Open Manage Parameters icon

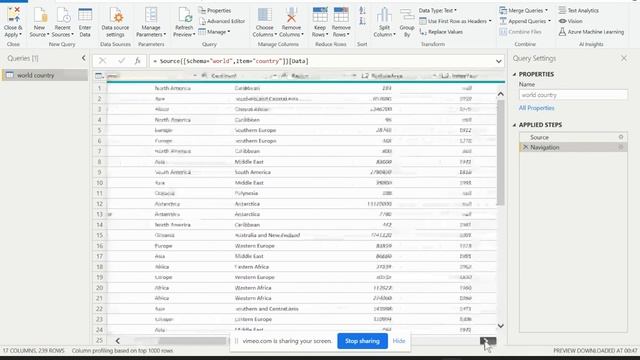[x=151, y=15]
